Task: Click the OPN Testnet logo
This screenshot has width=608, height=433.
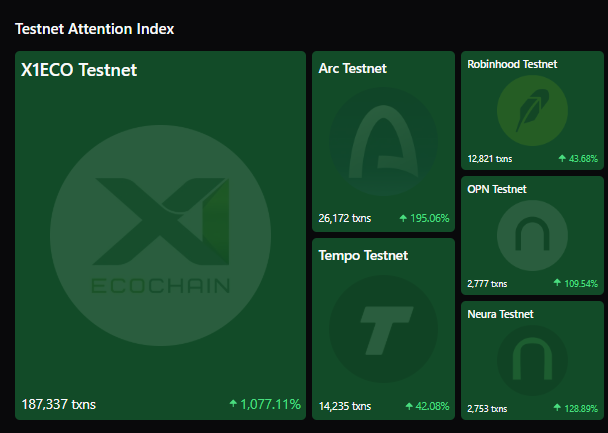Action: click(x=532, y=235)
